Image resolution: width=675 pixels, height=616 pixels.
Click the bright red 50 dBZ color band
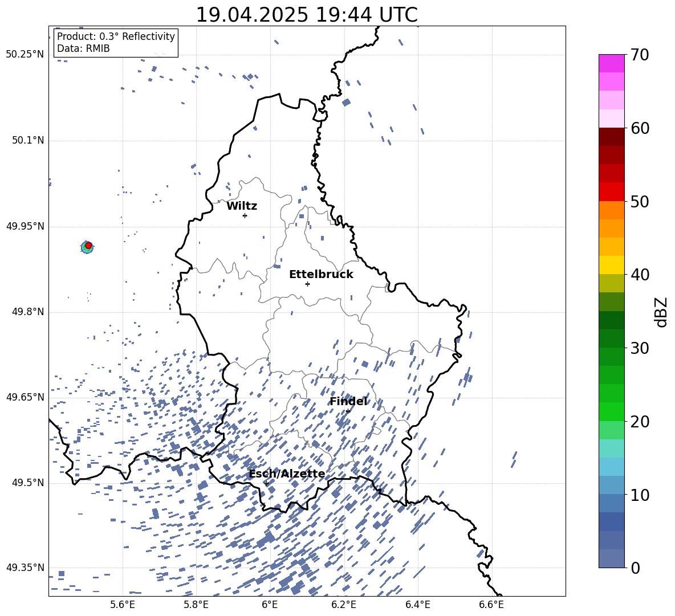[611, 192]
